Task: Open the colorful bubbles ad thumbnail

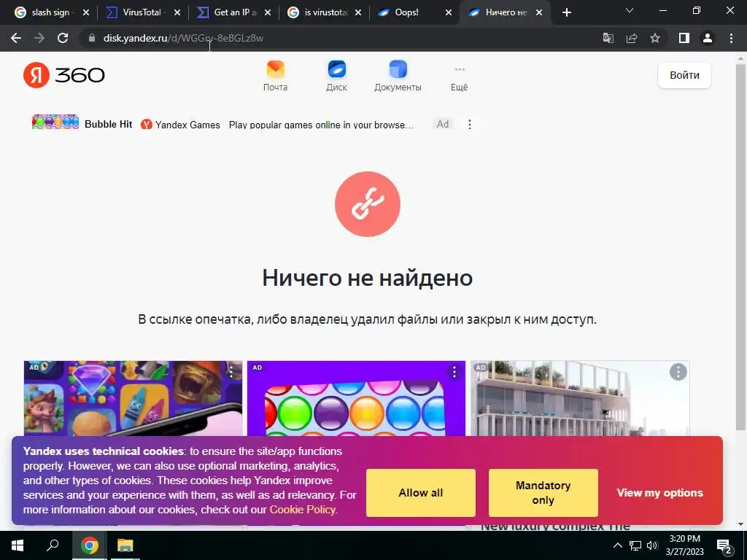Action: tap(356, 398)
